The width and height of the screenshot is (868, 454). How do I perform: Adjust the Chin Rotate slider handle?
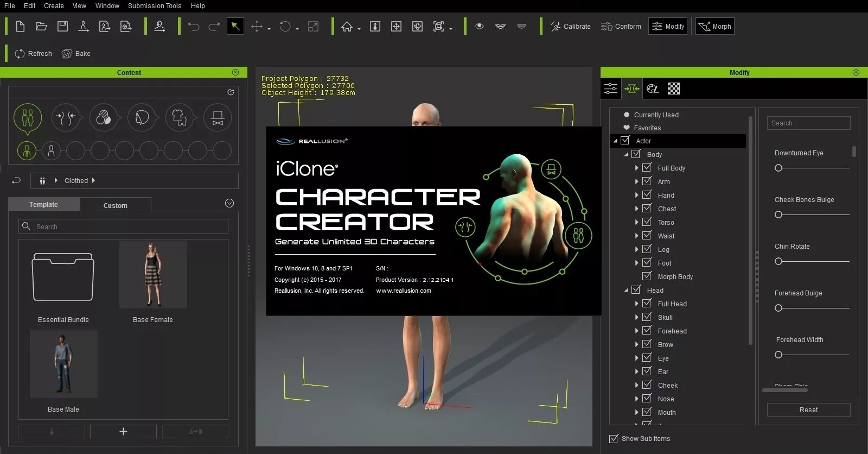coord(778,261)
